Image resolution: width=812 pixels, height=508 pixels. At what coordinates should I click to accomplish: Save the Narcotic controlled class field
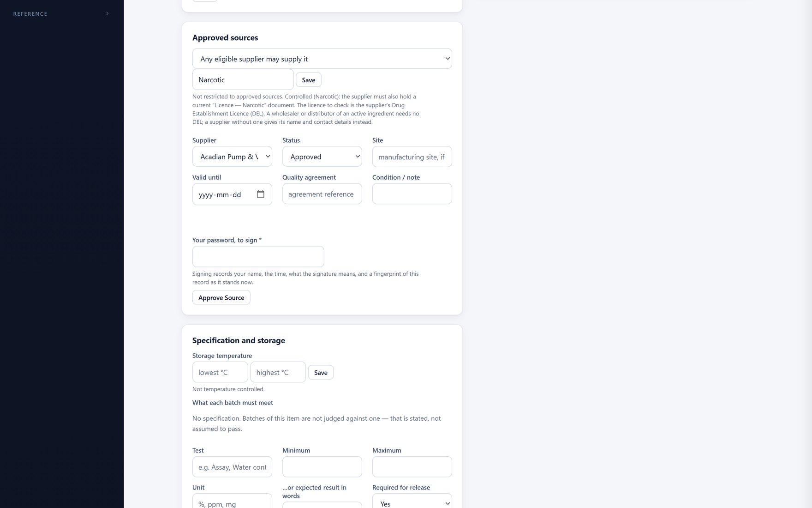point(309,80)
